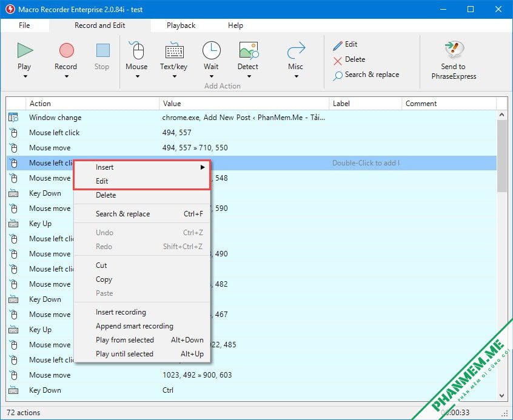Choose Copy in the context menu
This screenshot has width=513, height=420.
coord(142,279)
